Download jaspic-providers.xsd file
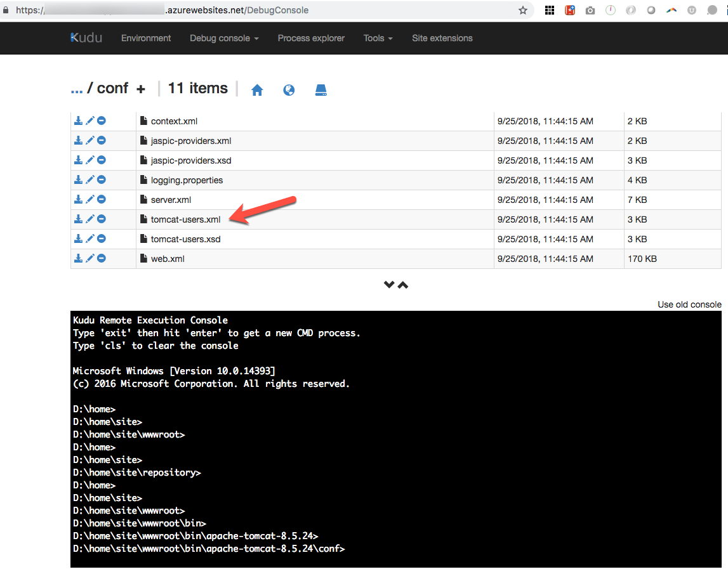Viewport: 728px width, 574px height. click(78, 160)
